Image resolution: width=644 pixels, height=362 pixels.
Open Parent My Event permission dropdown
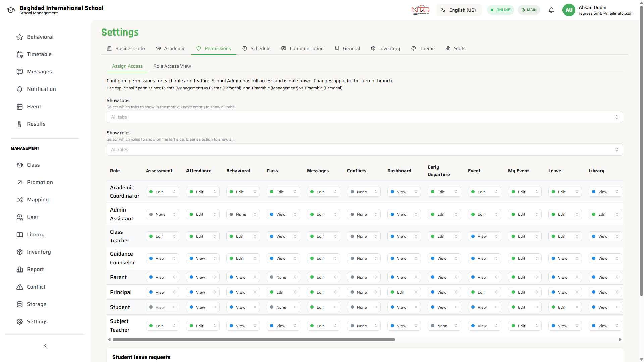coord(525,277)
